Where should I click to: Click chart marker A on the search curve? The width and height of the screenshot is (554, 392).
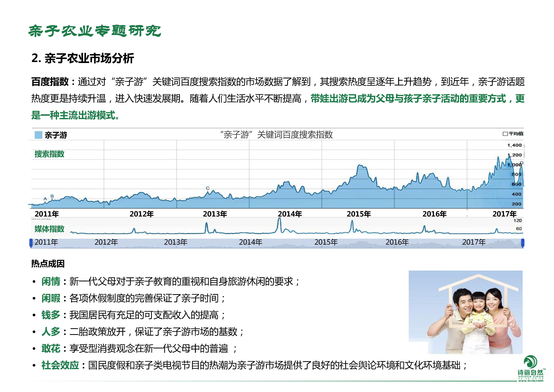pos(45,199)
